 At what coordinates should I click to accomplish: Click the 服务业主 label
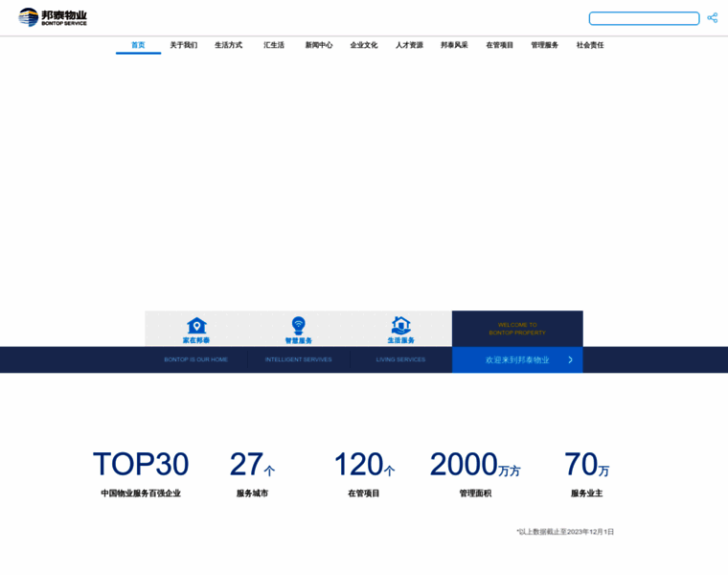[x=587, y=494]
